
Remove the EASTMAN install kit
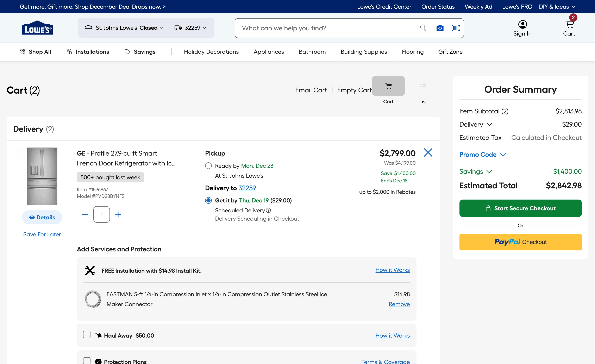(399, 304)
